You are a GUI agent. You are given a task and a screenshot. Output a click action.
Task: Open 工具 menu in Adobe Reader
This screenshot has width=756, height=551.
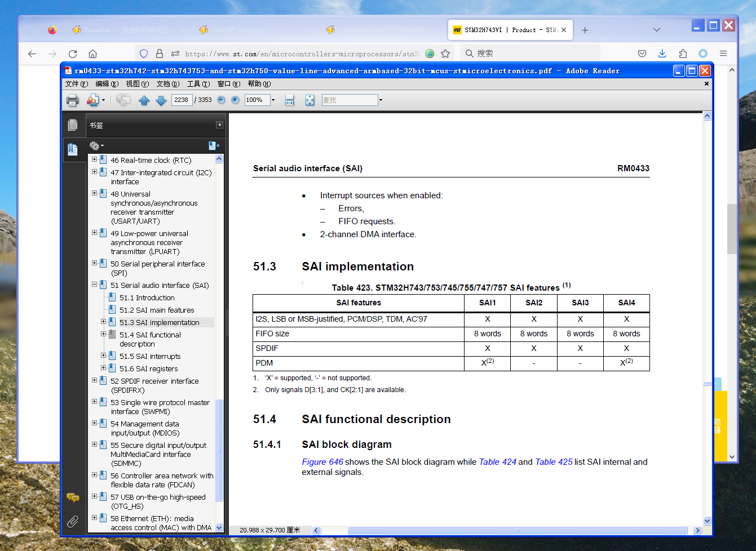pos(198,84)
